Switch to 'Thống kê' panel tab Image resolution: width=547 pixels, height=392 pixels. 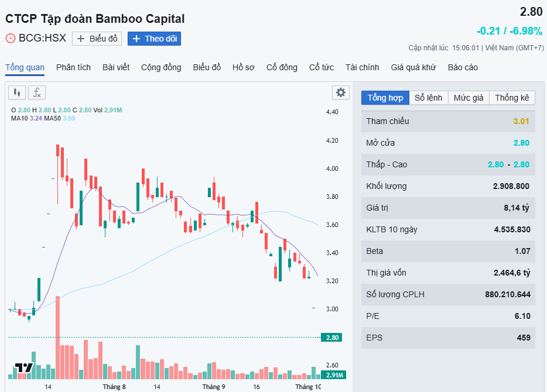[x=512, y=98]
